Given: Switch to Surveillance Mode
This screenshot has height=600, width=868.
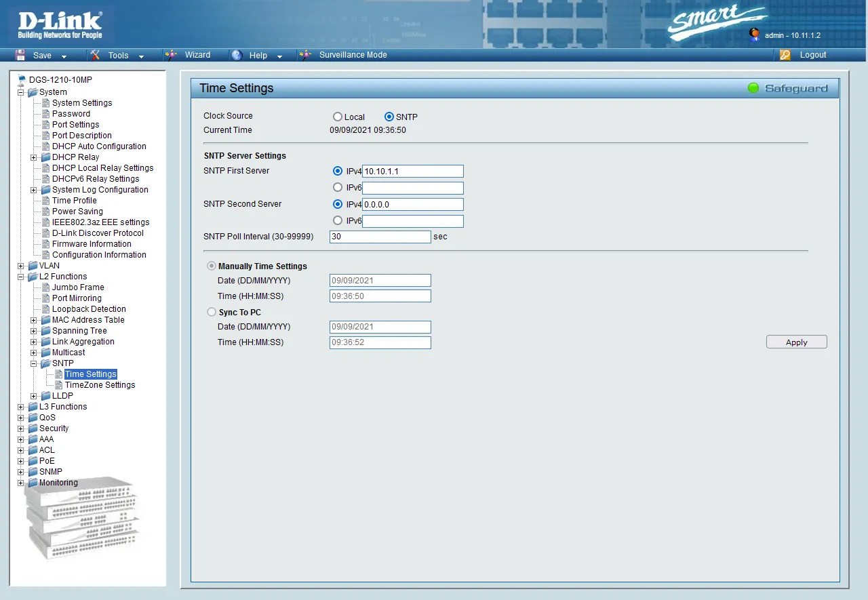Looking at the screenshot, I should [x=353, y=55].
